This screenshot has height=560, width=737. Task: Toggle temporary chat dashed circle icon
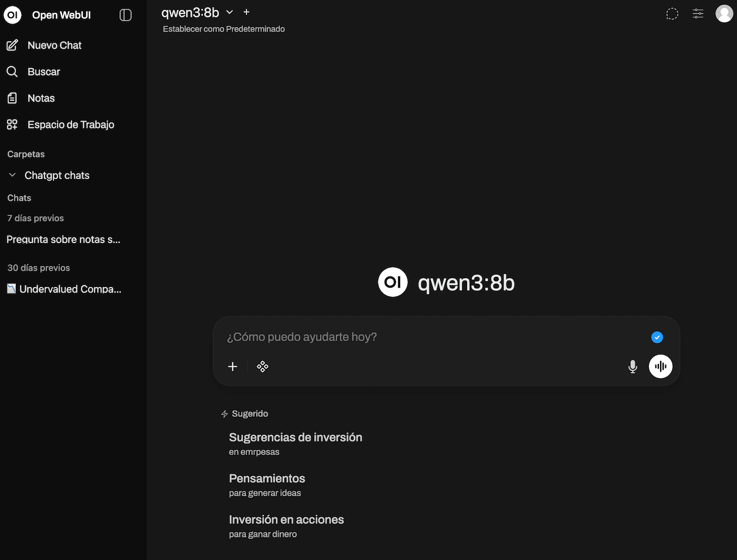pos(672,14)
